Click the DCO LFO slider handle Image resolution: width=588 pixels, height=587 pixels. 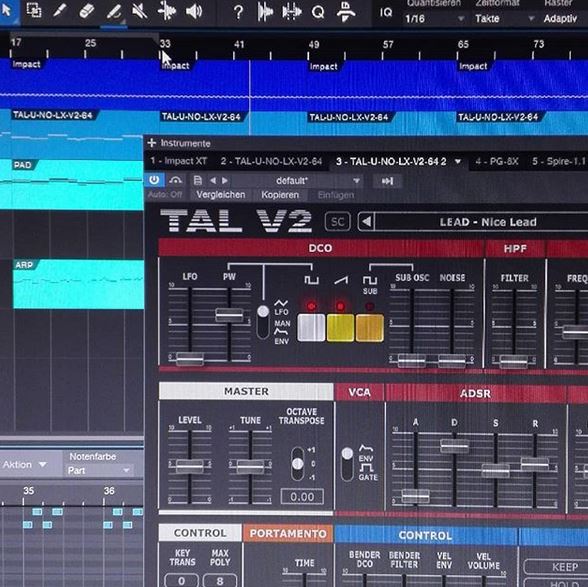[190, 359]
